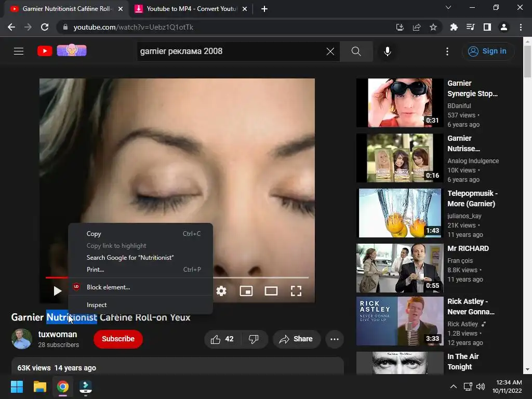This screenshot has height=399, width=532.
Task: Seek on the video progress bar
Action: 177,277
